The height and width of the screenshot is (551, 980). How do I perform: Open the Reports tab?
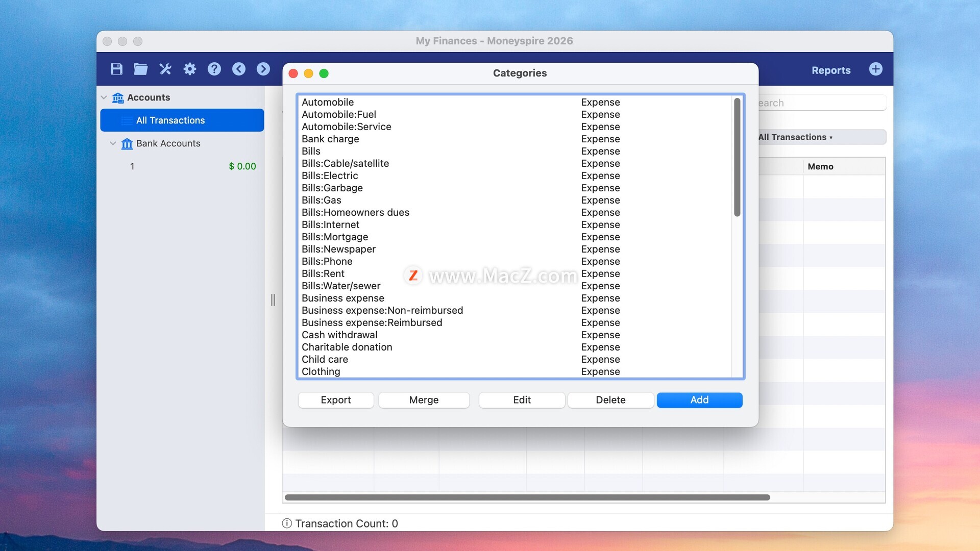coord(830,70)
